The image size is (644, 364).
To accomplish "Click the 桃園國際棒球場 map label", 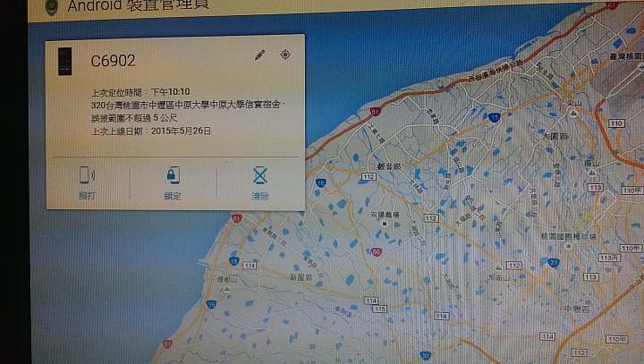I will pyautogui.click(x=570, y=237).
